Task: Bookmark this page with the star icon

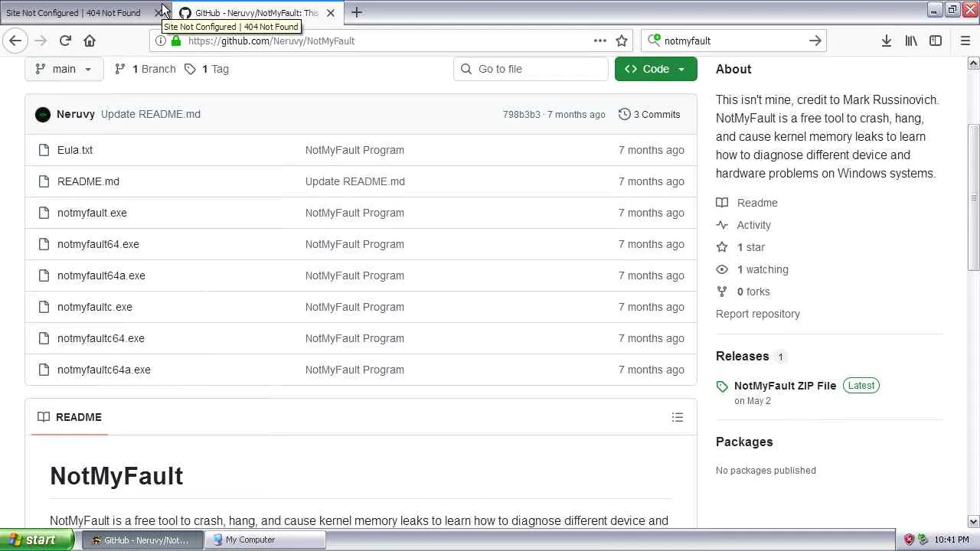Action: click(x=622, y=41)
